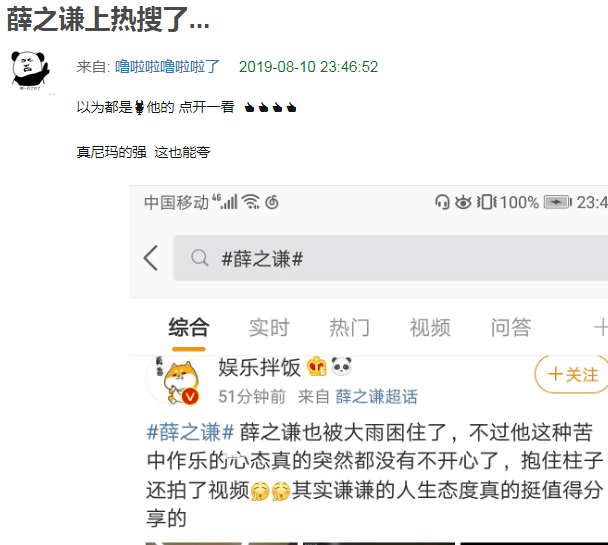
Task: Tap the back arrow beside the search bar
Action: tap(150, 258)
